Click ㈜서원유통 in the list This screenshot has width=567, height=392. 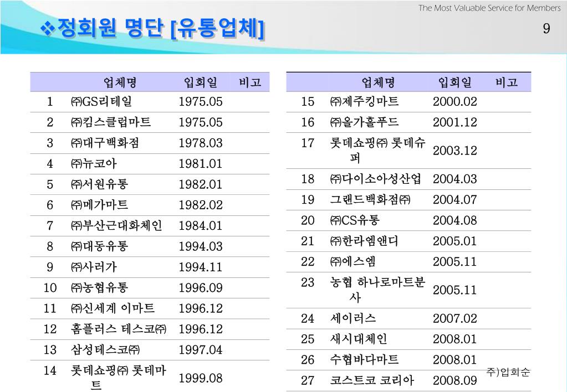(99, 184)
